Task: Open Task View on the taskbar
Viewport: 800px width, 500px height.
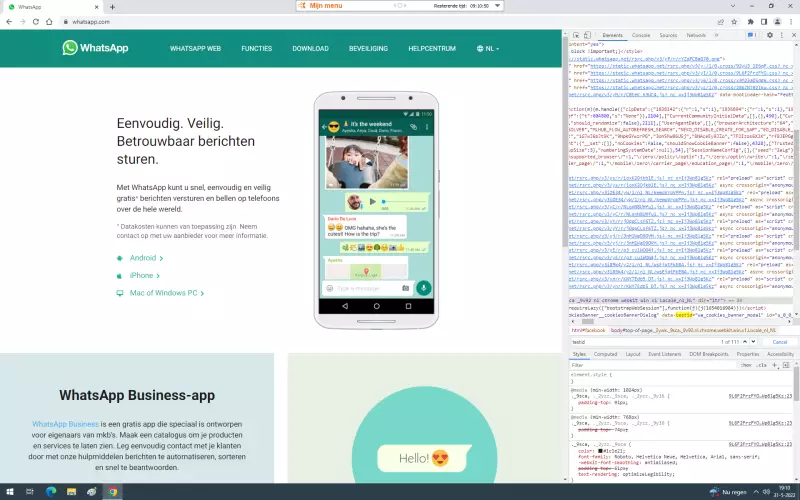Action: [x=30, y=492]
